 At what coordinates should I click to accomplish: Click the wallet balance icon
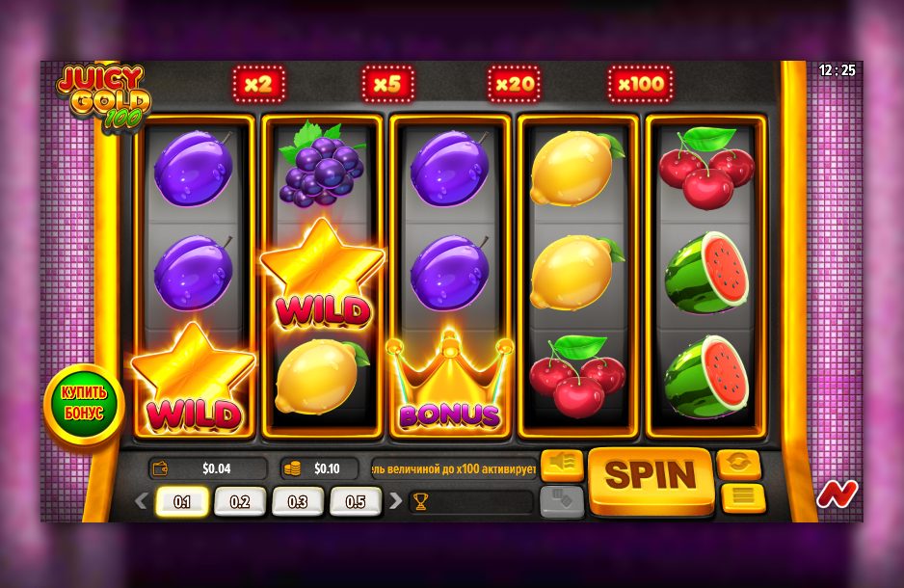[x=160, y=468]
